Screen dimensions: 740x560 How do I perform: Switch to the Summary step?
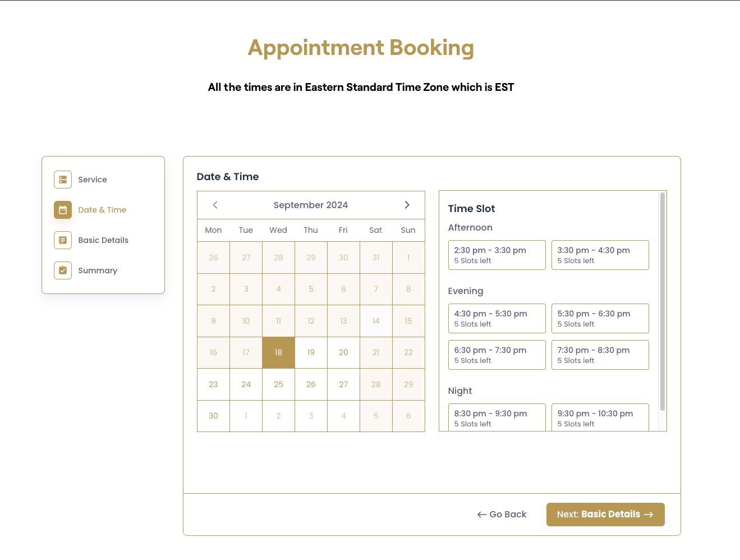98,270
